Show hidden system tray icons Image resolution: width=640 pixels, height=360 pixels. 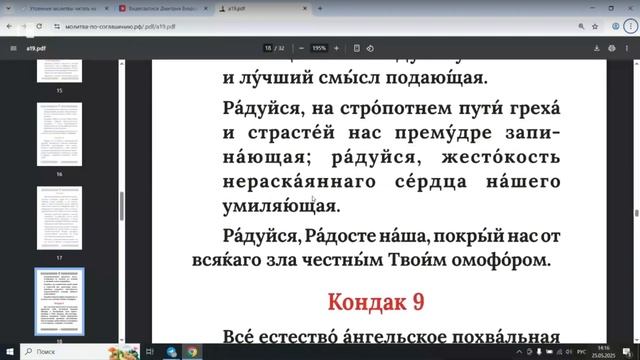tap(519, 351)
